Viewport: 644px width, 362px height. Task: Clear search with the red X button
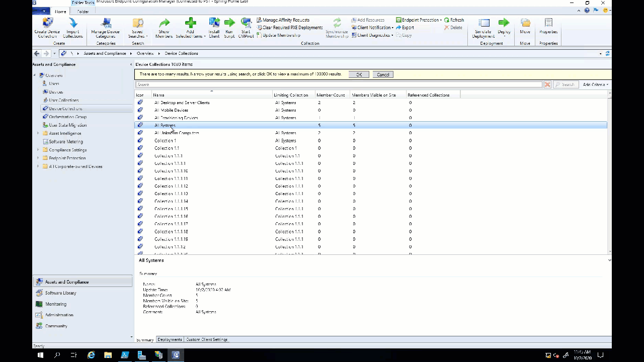tap(547, 84)
